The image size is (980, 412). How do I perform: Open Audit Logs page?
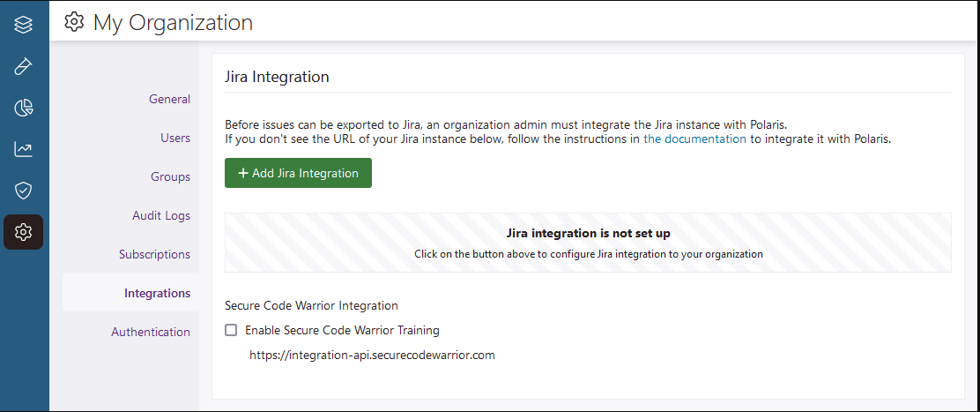coord(160,215)
